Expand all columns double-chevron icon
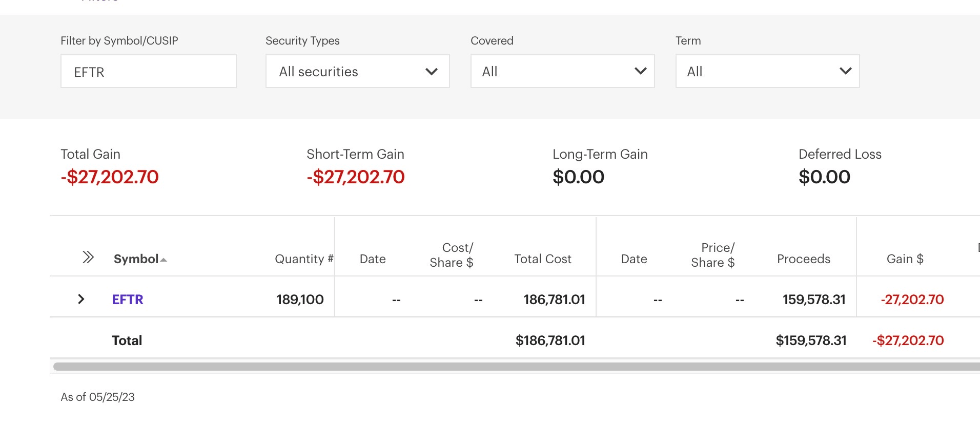Screen dimensions: 980x427 [88, 257]
